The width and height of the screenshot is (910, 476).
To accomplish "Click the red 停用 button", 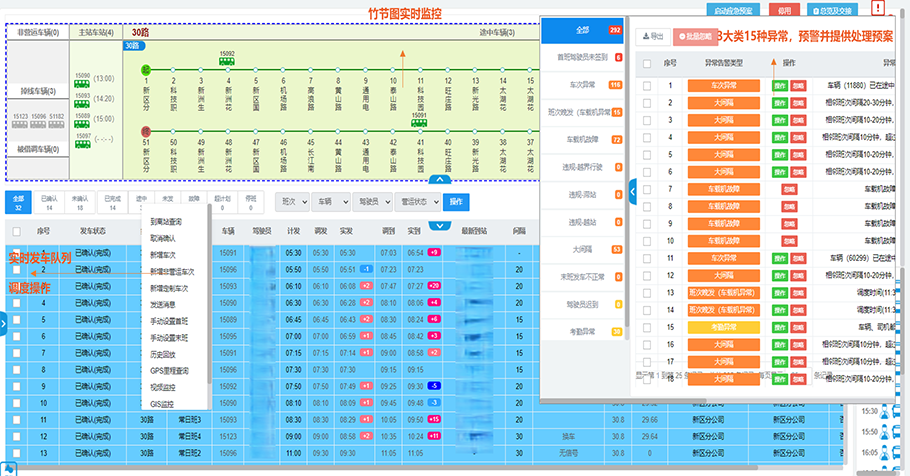I will pyautogui.click(x=782, y=10).
